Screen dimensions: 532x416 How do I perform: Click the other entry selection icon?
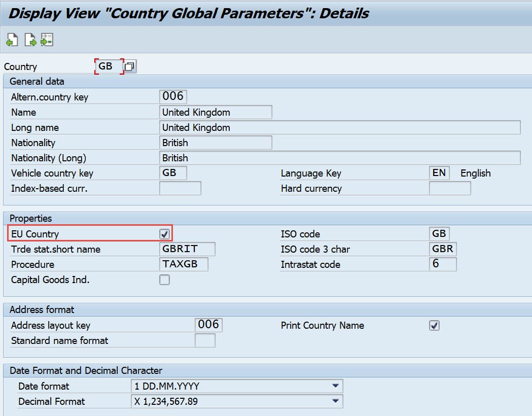[x=47, y=40]
